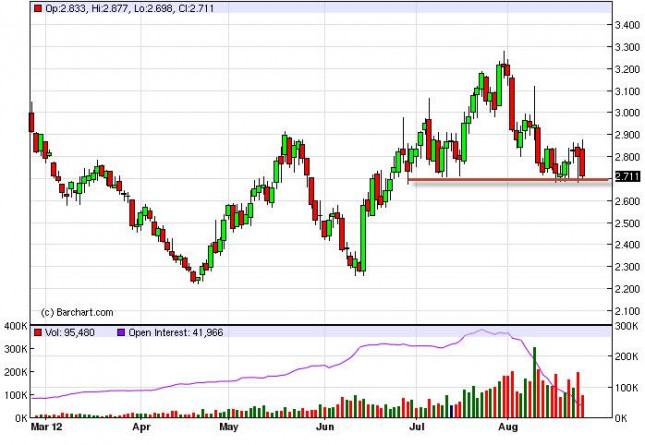
Task: Click the 2.500 price axis label
Action: 627,223
